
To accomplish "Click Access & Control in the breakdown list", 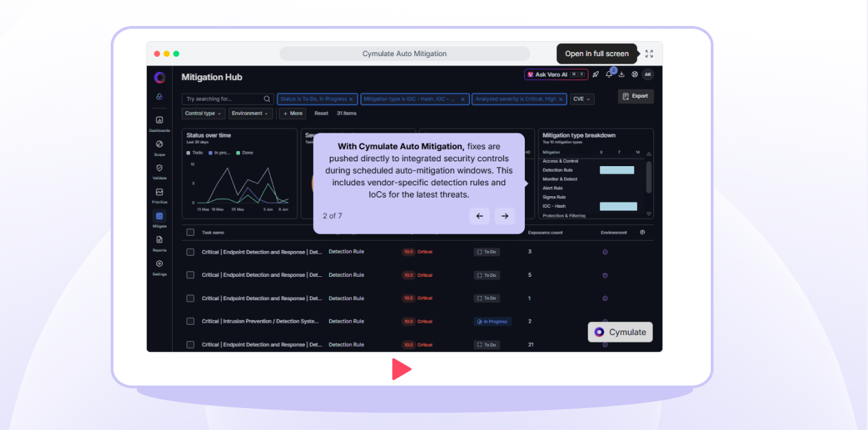I will pos(560,161).
